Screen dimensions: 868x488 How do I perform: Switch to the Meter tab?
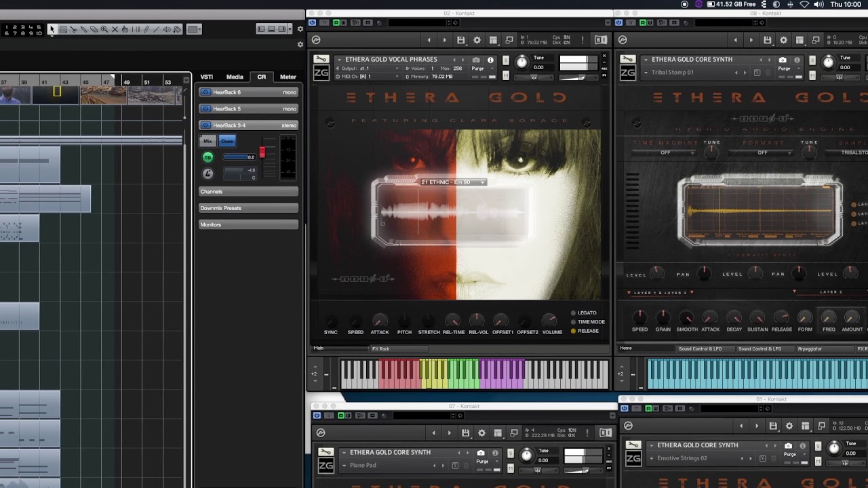288,77
